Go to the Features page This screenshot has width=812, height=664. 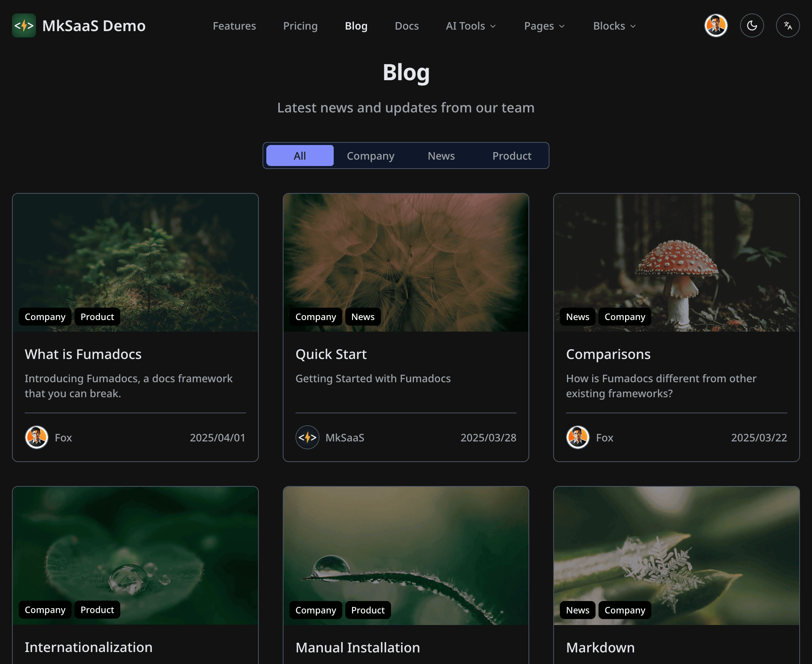pyautogui.click(x=234, y=26)
